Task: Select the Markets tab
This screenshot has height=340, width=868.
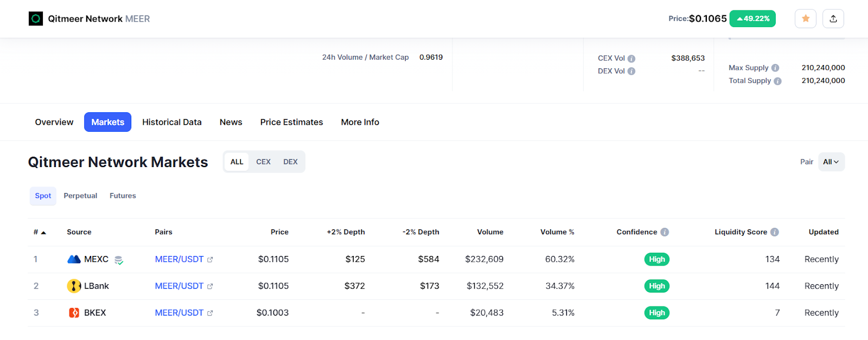Action: tap(107, 122)
